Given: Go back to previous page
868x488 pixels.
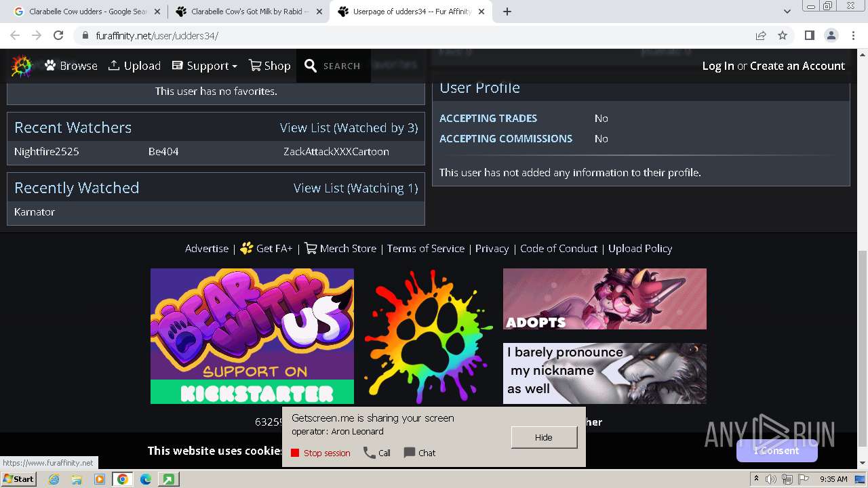Looking at the screenshot, I should (x=15, y=35).
